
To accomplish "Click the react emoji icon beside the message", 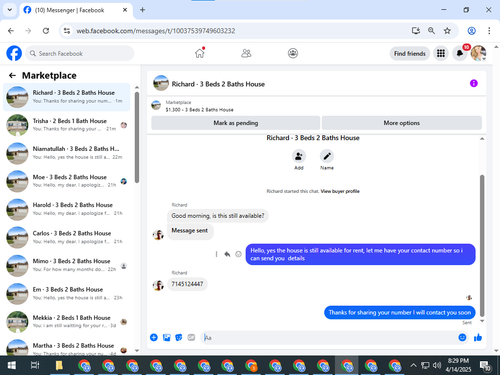I will pyautogui.click(x=238, y=254).
